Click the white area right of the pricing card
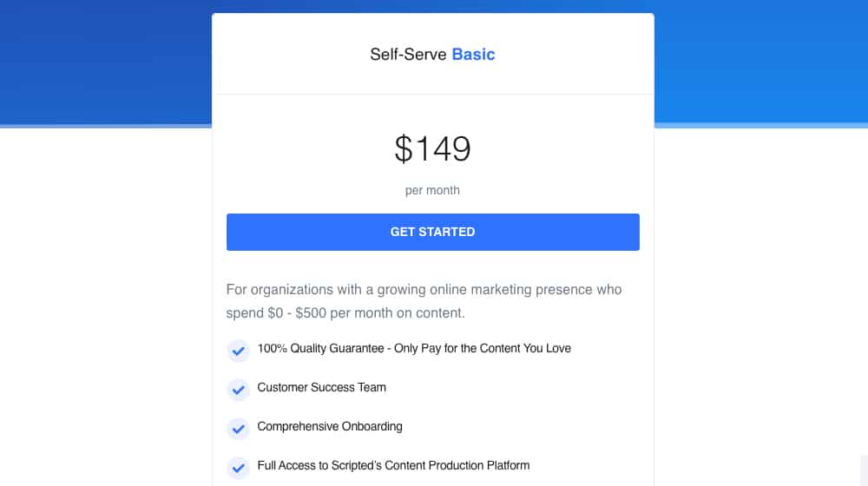 pyautogui.click(x=759, y=305)
